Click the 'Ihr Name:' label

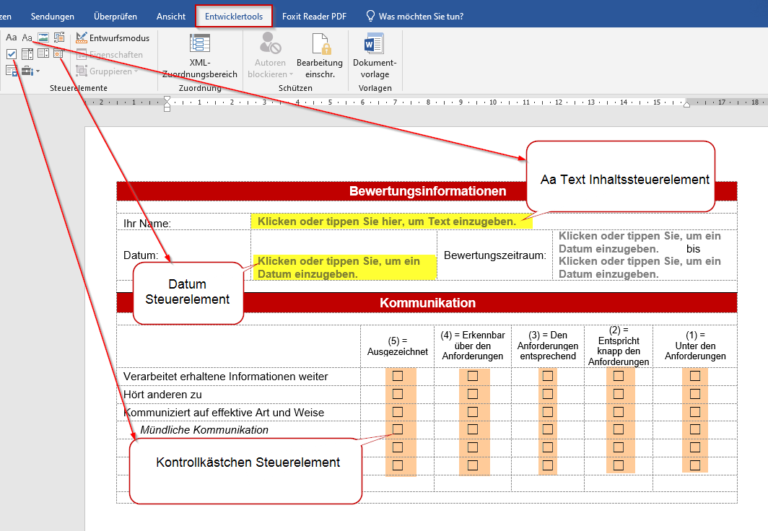pos(147,223)
